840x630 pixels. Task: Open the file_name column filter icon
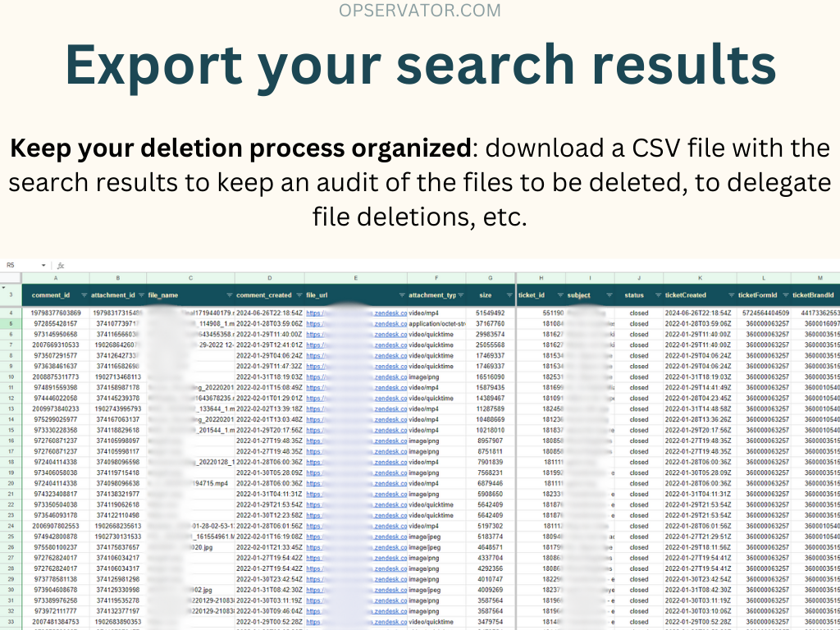[228, 295]
